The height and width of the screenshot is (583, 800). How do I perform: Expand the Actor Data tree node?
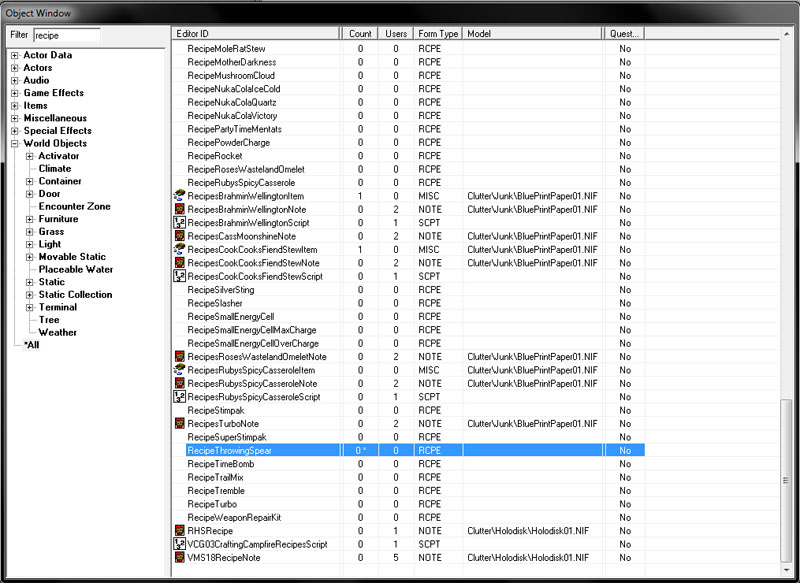point(15,55)
